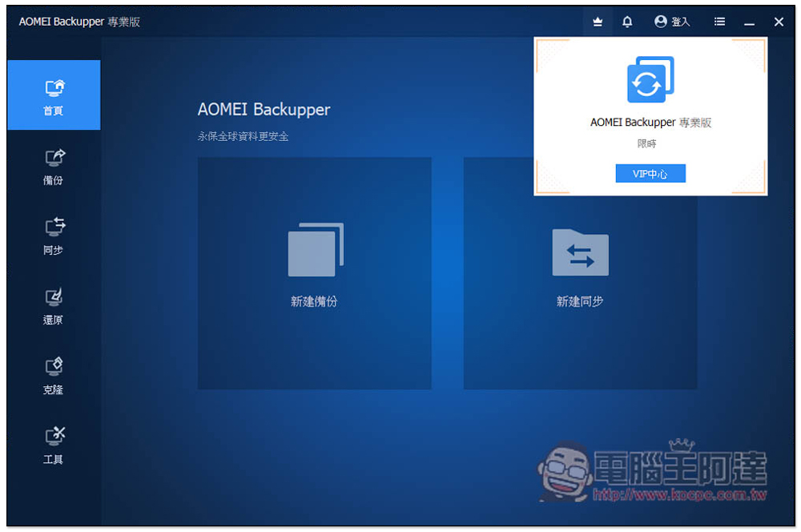Click the AOMEI Backupper main heading

coord(264,110)
